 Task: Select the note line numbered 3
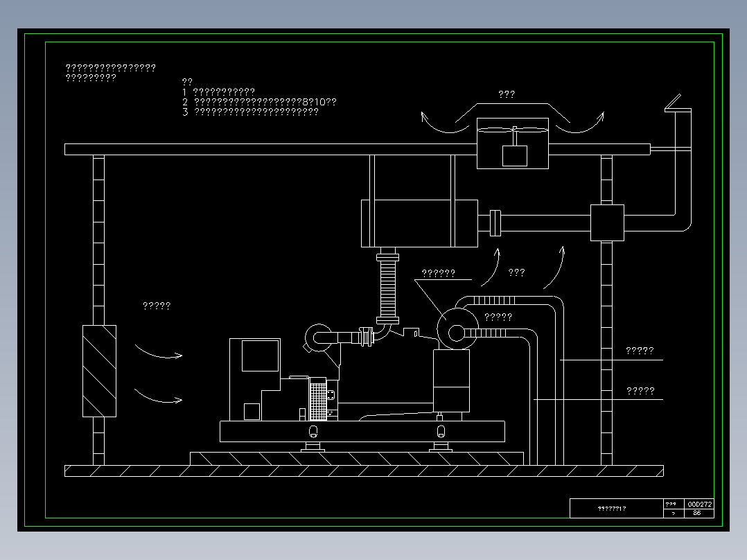pyautogui.click(x=251, y=112)
